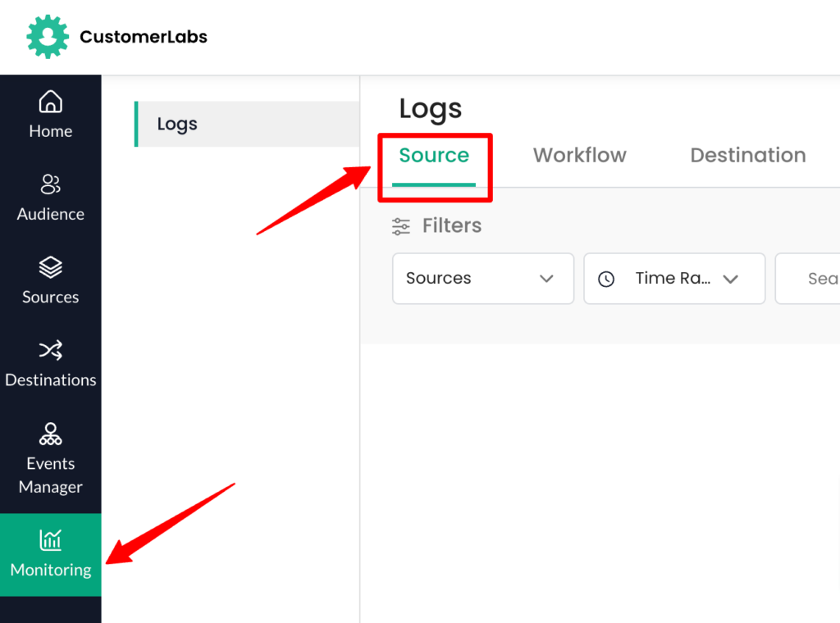Switch to the Source tab
Screen dimensions: 840x623
pos(434,156)
